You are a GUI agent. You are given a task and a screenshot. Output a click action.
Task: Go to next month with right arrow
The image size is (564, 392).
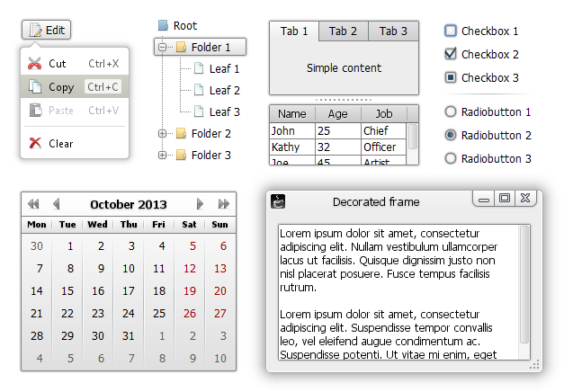[200, 204]
